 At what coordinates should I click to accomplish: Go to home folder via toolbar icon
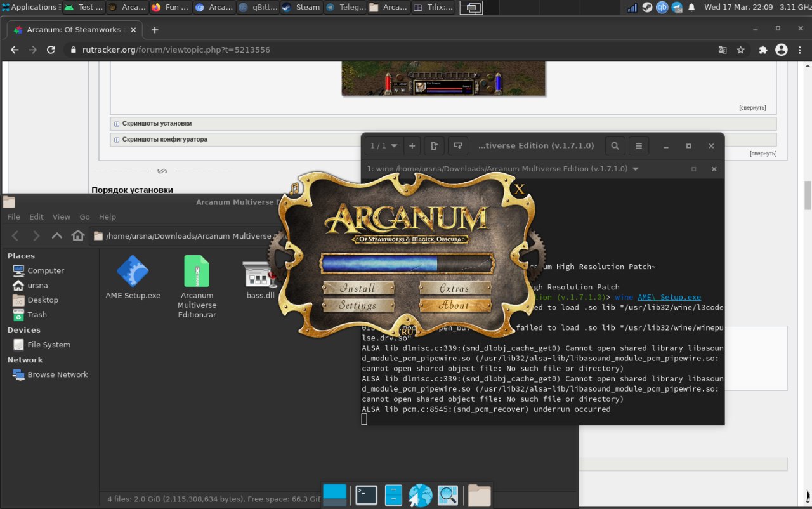(78, 236)
